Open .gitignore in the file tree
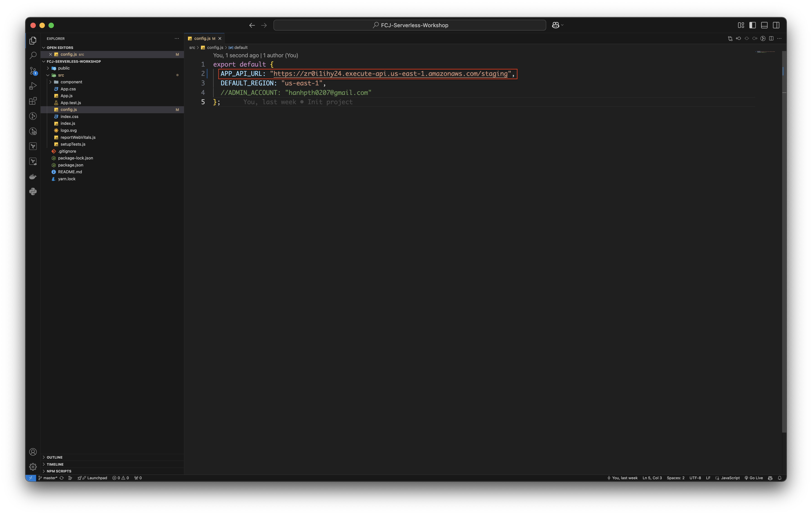The width and height of the screenshot is (812, 515). pos(67,151)
